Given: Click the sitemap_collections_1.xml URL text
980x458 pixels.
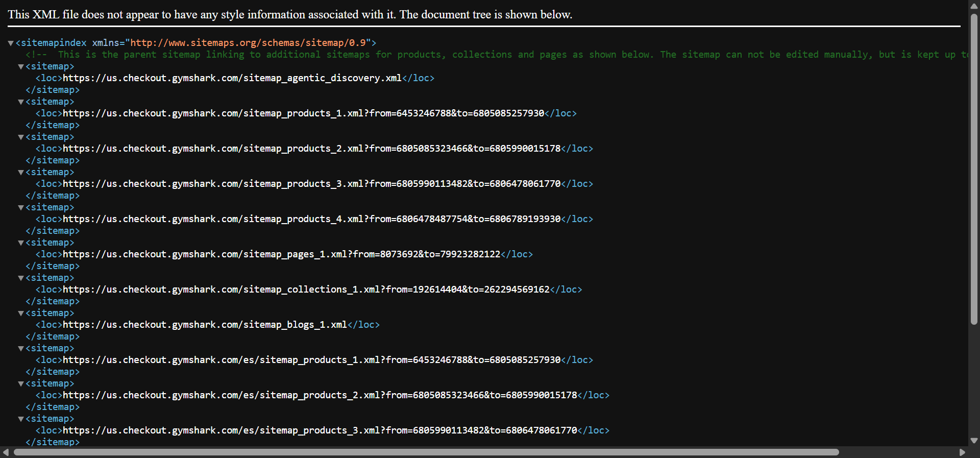Looking at the screenshot, I should coord(306,290).
